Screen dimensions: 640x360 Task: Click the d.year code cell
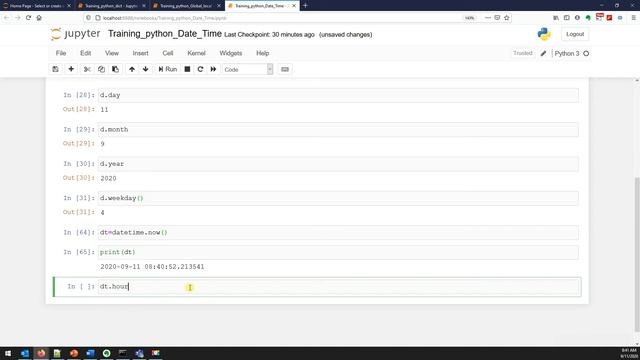point(338,164)
